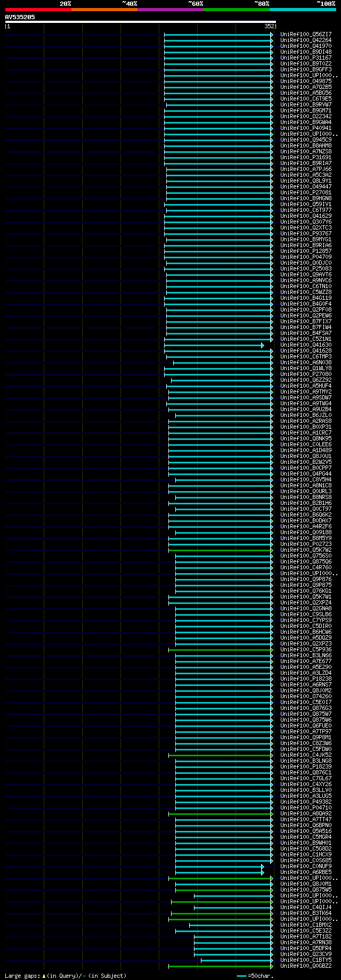Select the UniRef100_A5HUF4 label
The image size is (341, 980).
click(x=306, y=386)
